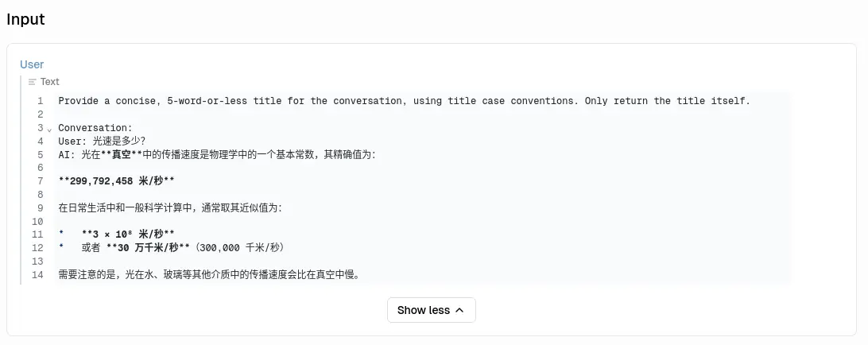Collapse the fold chevron beside line 3
This screenshot has height=345, width=868.
click(49, 129)
